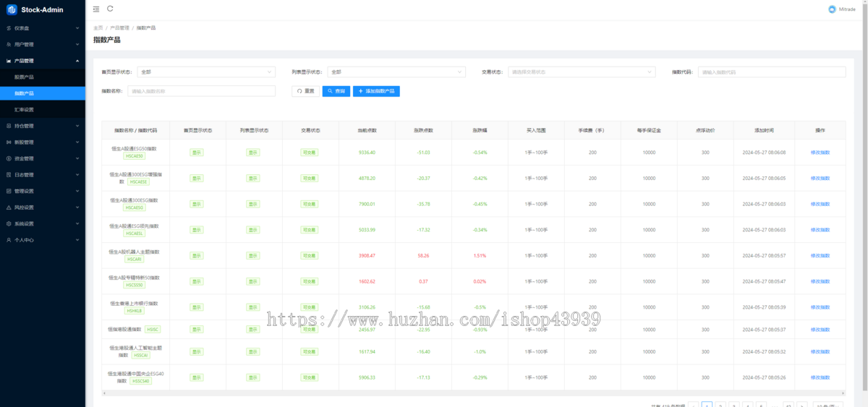Click the 新股管理 icon in sidebar
Viewport: 868px width, 407px height.
[9, 142]
